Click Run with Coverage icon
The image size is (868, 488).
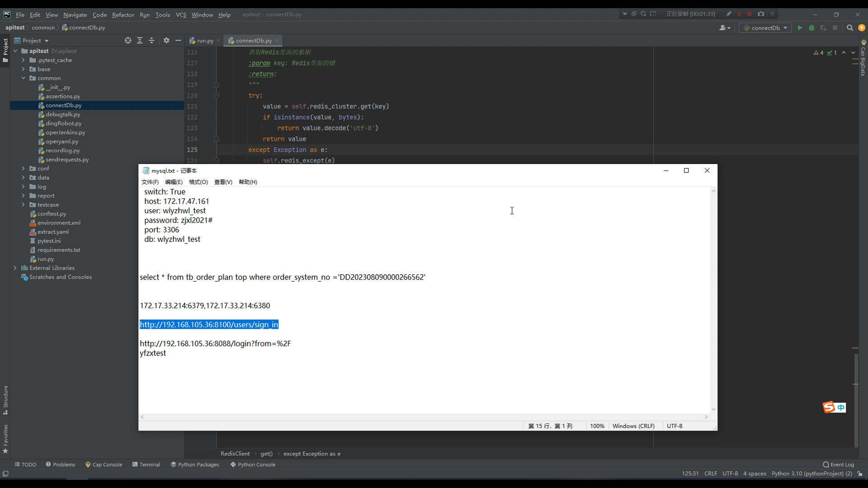823,28
